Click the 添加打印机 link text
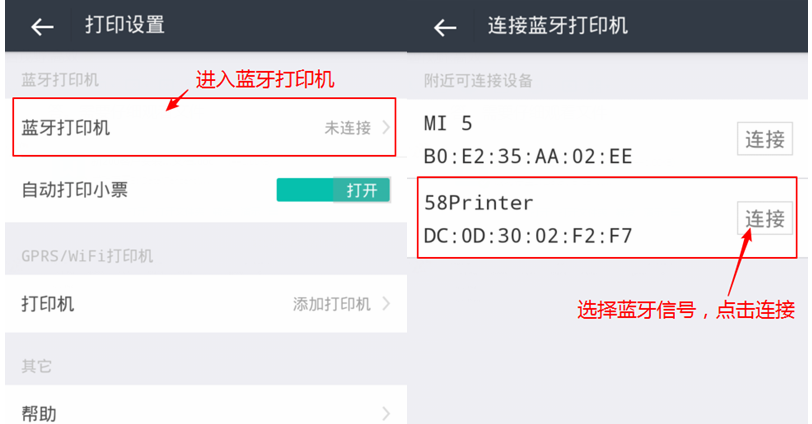The width and height of the screenshot is (812, 424). (332, 304)
